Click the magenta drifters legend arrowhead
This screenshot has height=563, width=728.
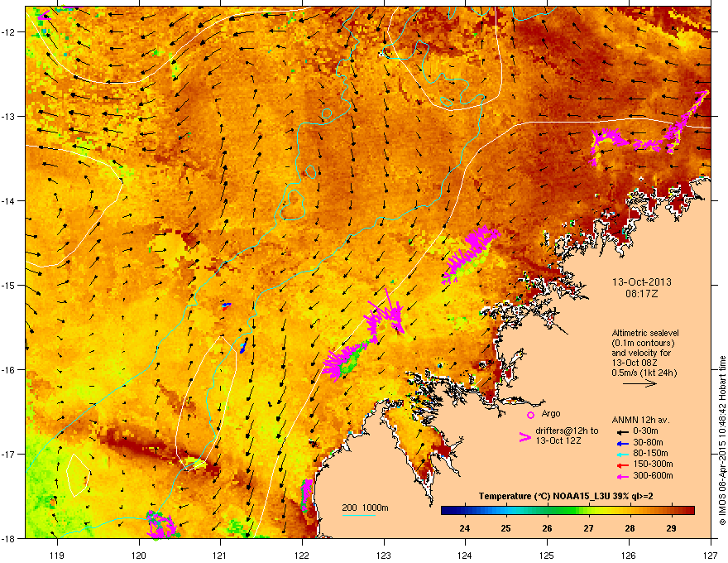coord(524,437)
